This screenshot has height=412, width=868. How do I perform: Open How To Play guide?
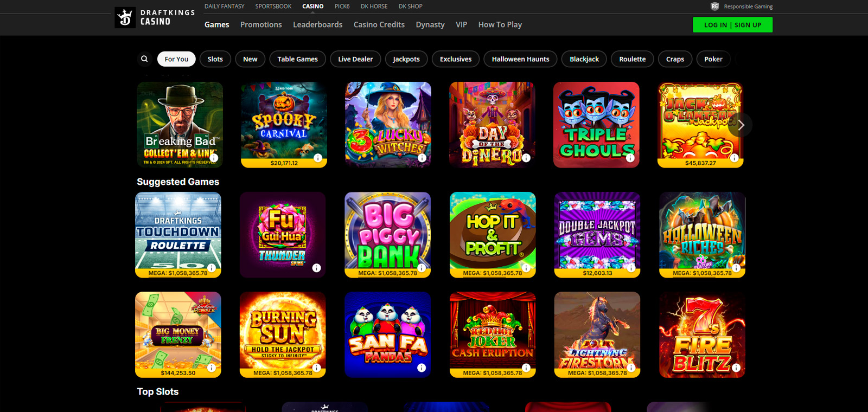coord(500,24)
